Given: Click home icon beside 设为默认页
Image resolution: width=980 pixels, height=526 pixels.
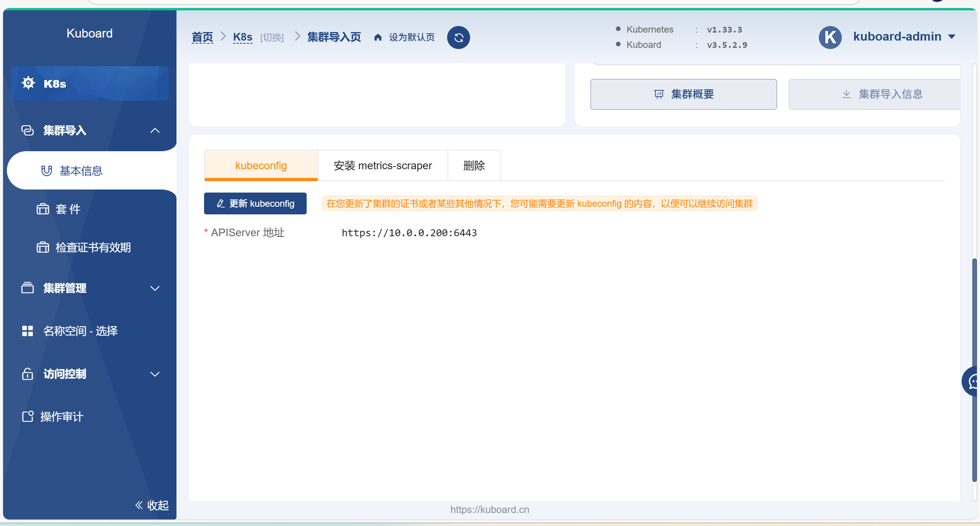Looking at the screenshot, I should pyautogui.click(x=378, y=37).
